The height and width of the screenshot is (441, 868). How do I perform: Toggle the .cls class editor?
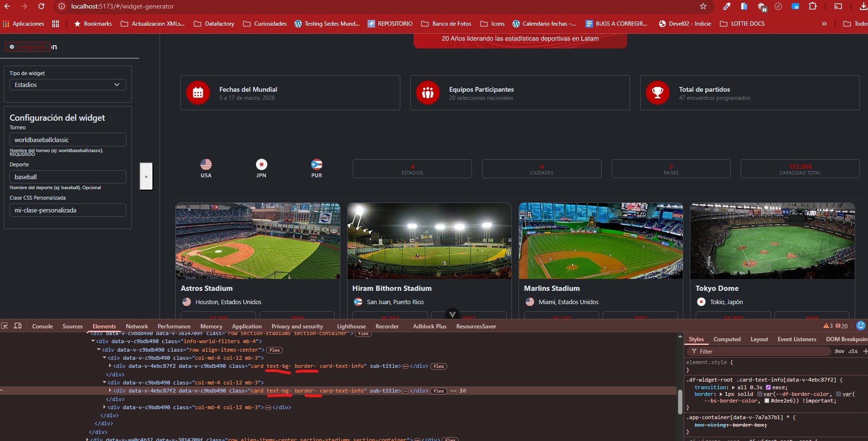(853, 351)
